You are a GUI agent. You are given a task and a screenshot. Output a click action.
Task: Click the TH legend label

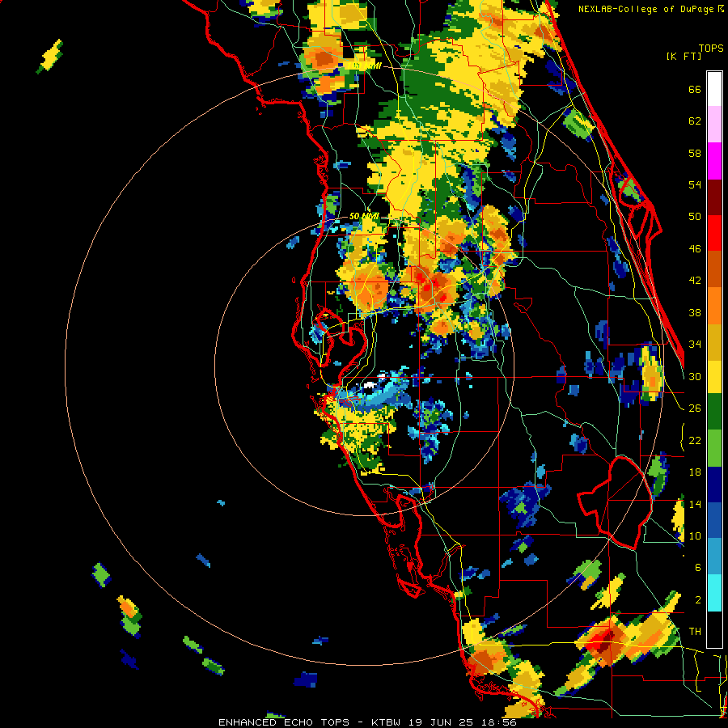[695, 632]
